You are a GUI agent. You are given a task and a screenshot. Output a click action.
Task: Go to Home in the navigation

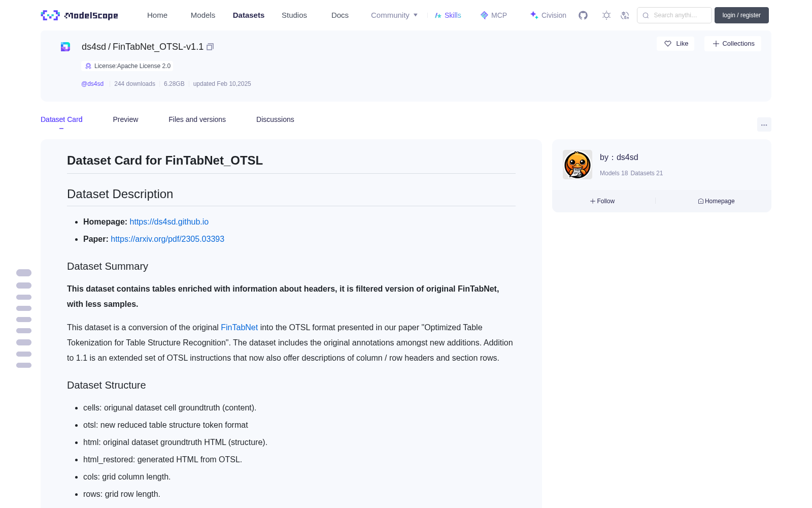coord(157,15)
